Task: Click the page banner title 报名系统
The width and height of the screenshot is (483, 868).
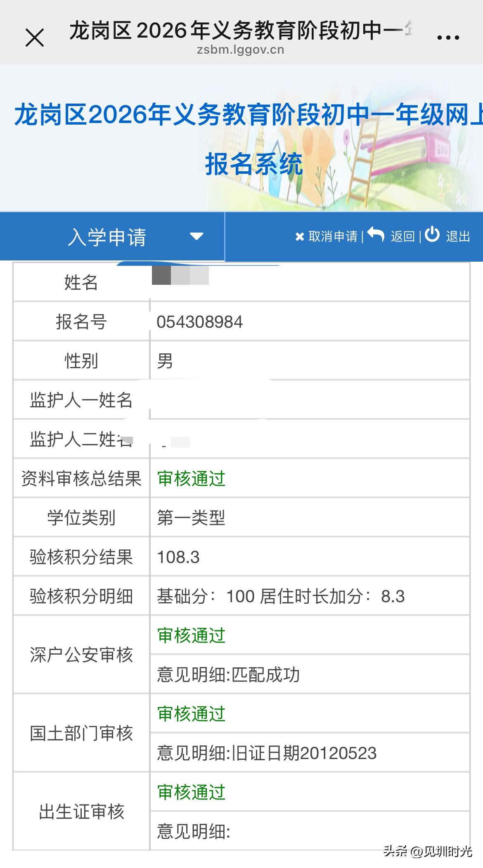Action: pyautogui.click(x=254, y=164)
